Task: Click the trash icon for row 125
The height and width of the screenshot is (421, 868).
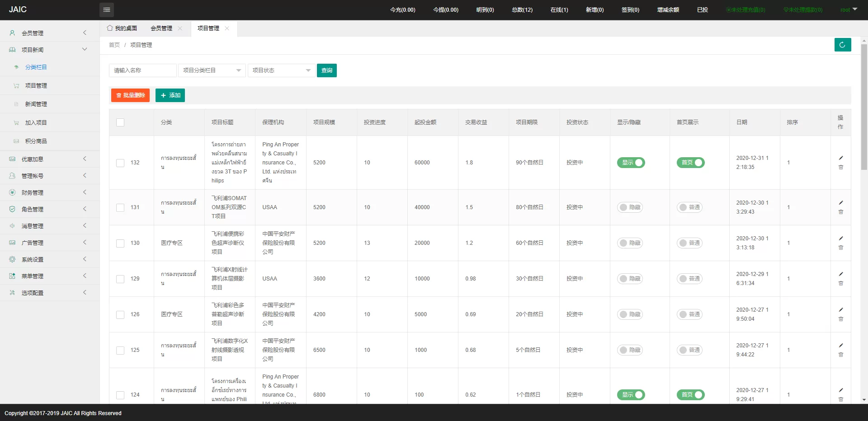Action: (x=841, y=355)
